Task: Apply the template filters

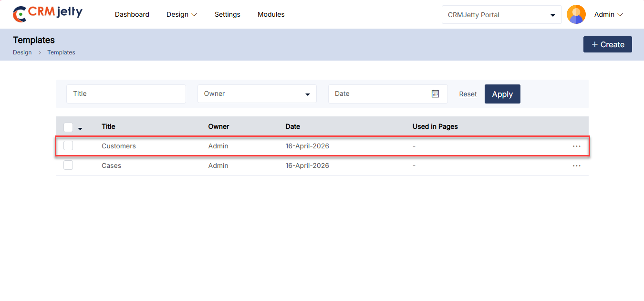Action: tap(502, 94)
